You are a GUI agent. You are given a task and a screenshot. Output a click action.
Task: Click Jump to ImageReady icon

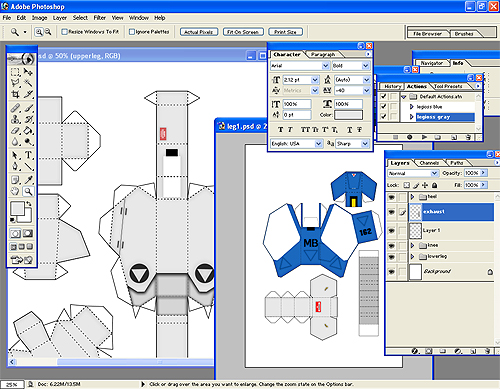coord(22,259)
